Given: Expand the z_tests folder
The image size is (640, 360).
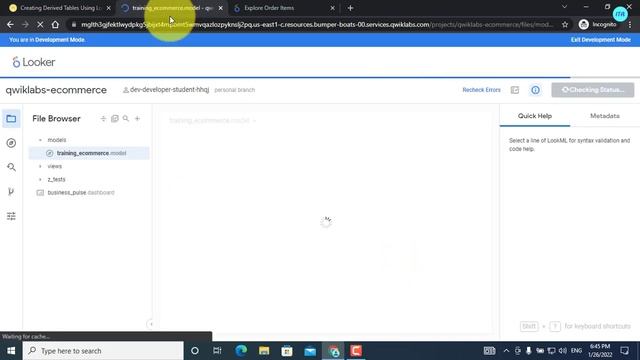Looking at the screenshot, I should point(40,179).
